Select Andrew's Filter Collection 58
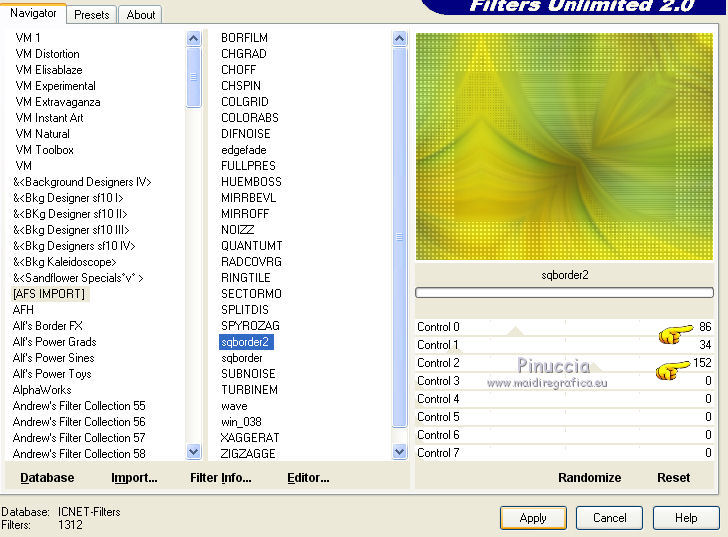Viewport: 728px width, 537px height. point(79,454)
